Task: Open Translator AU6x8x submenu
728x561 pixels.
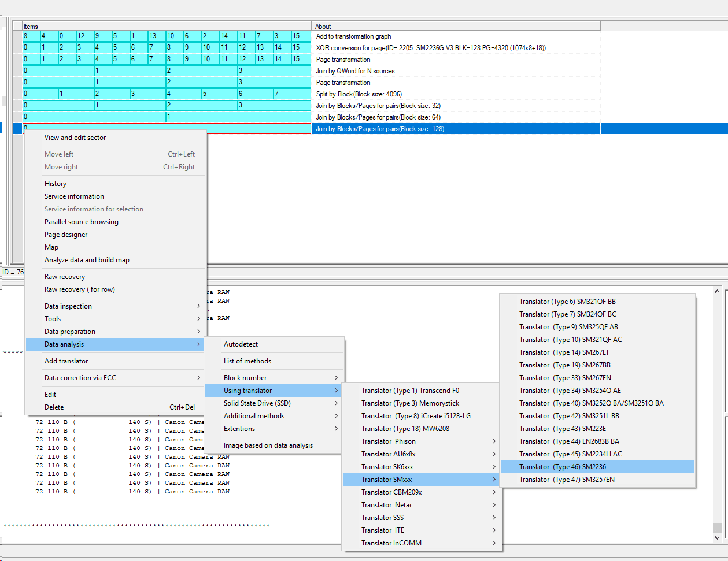Action: pyautogui.click(x=422, y=454)
